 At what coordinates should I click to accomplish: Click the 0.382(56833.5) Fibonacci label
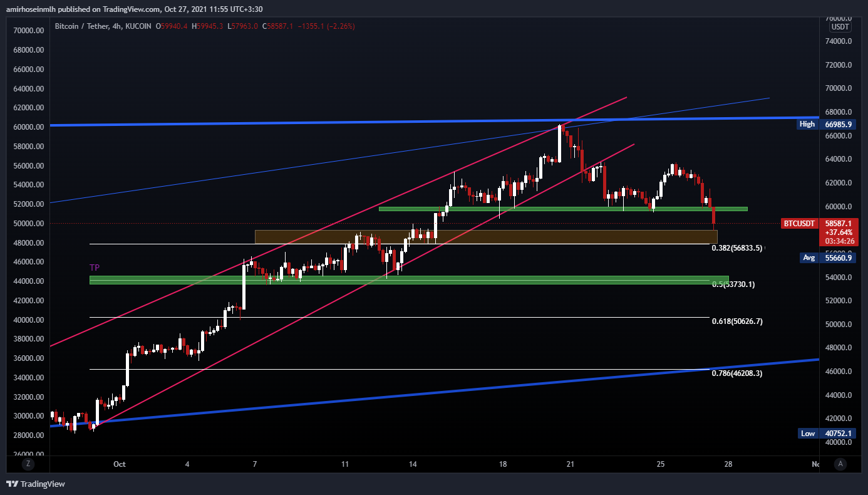737,248
